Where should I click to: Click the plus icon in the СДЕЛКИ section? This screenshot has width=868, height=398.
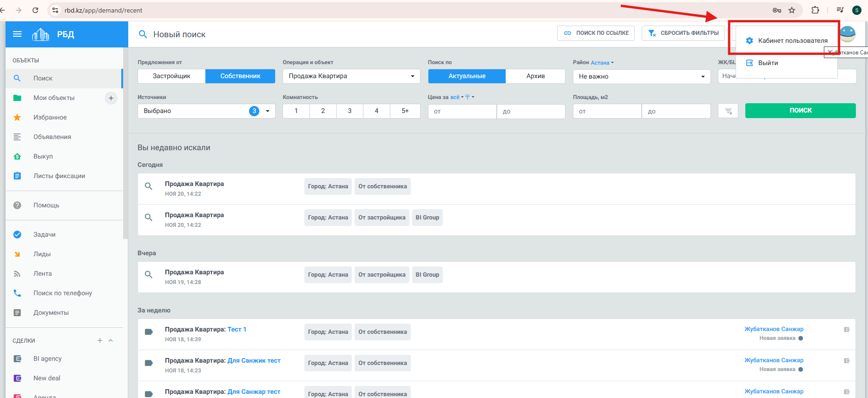99,340
